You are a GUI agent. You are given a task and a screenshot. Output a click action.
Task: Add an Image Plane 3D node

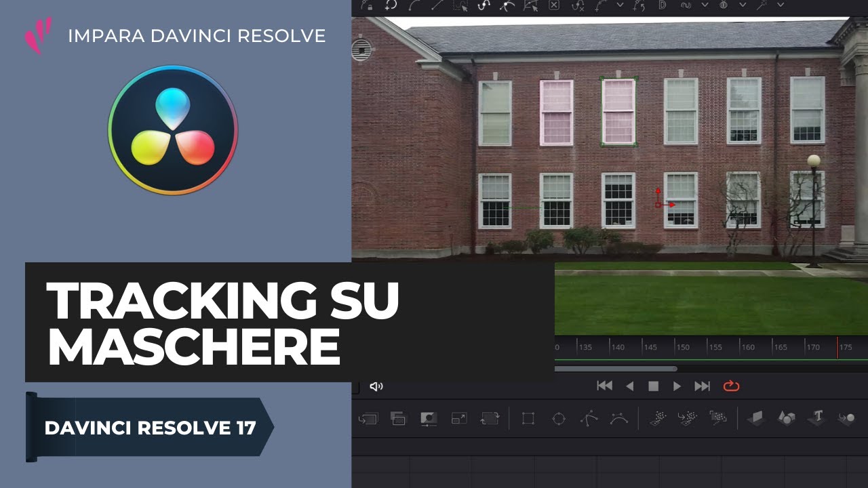[756, 418]
